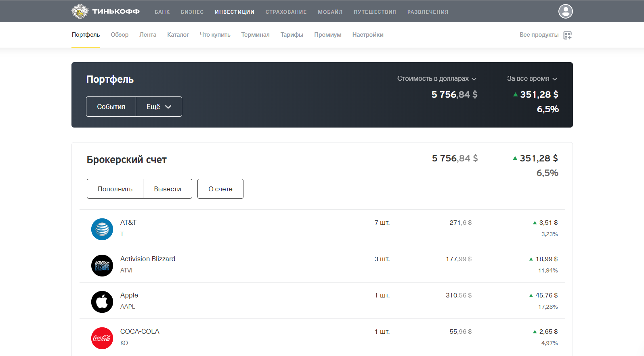The height and width of the screenshot is (356, 644).
Task: Open the Каталог tab
Action: [x=178, y=35]
